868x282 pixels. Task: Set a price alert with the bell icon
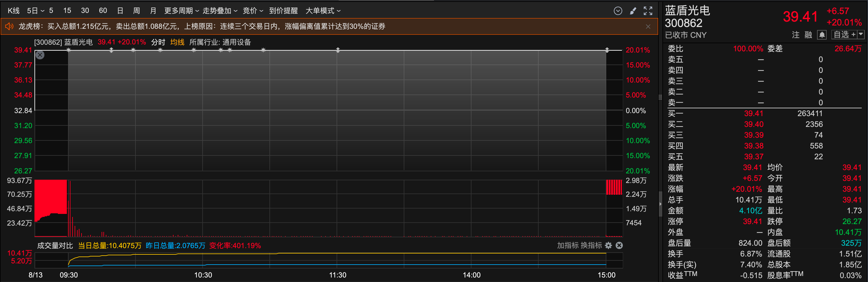click(822, 35)
